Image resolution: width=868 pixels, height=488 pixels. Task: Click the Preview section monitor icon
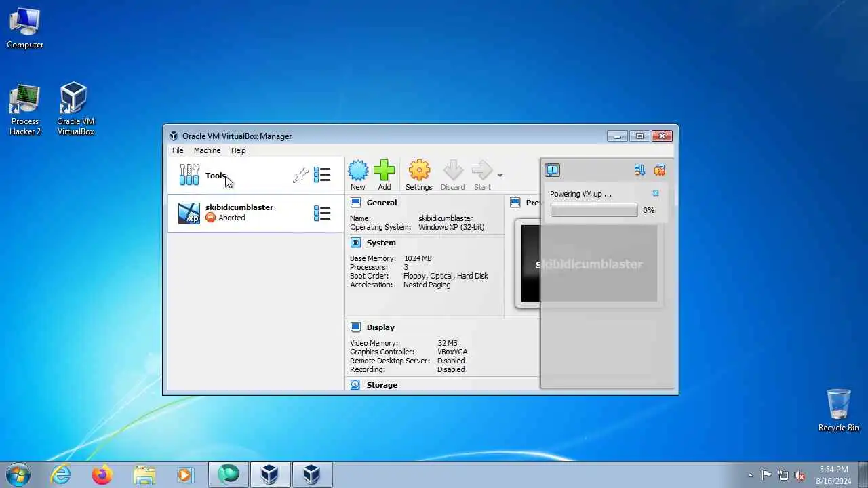click(515, 203)
